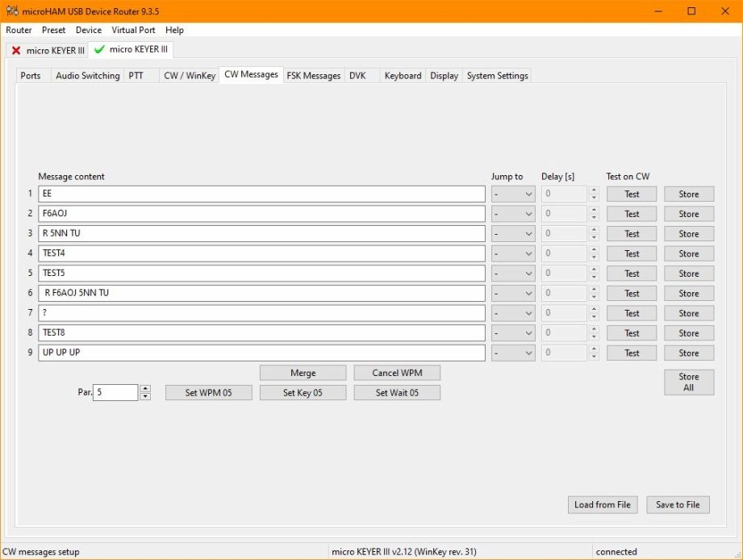Expand the Jump to dropdown for message 5
This screenshot has width=743, height=560.
[513, 274]
